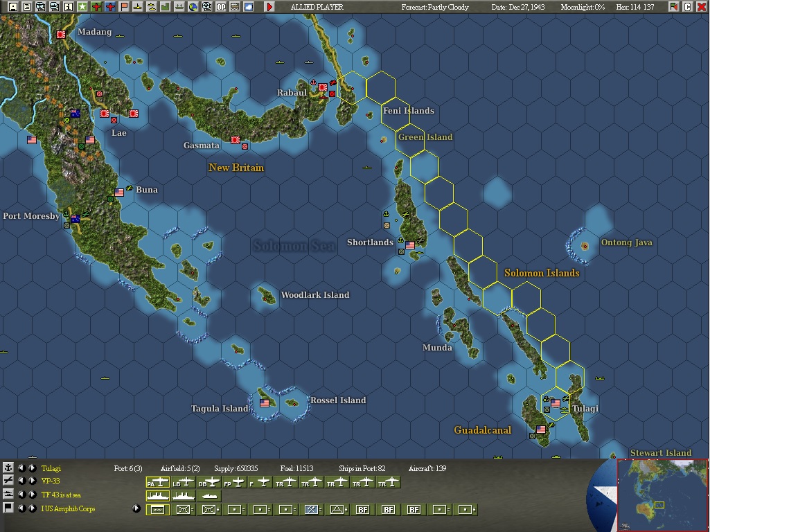Open the document list report icon
798x532 pixels.
[x=27, y=7]
